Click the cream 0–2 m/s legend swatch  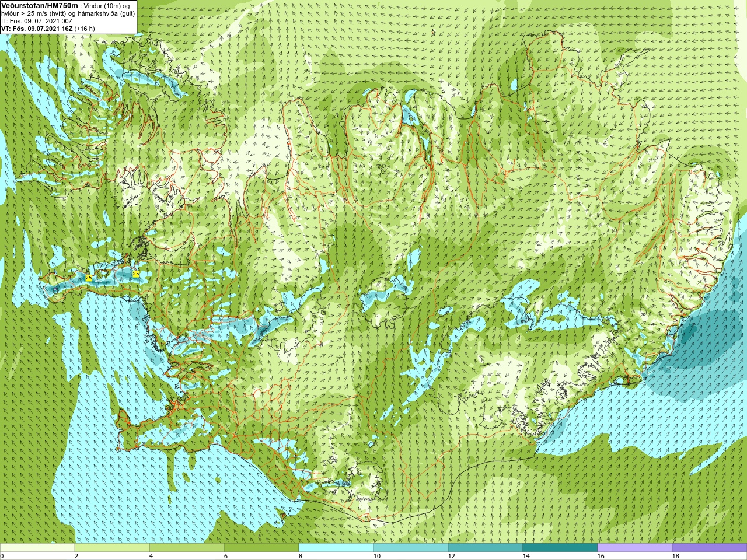pyautogui.click(x=37, y=548)
